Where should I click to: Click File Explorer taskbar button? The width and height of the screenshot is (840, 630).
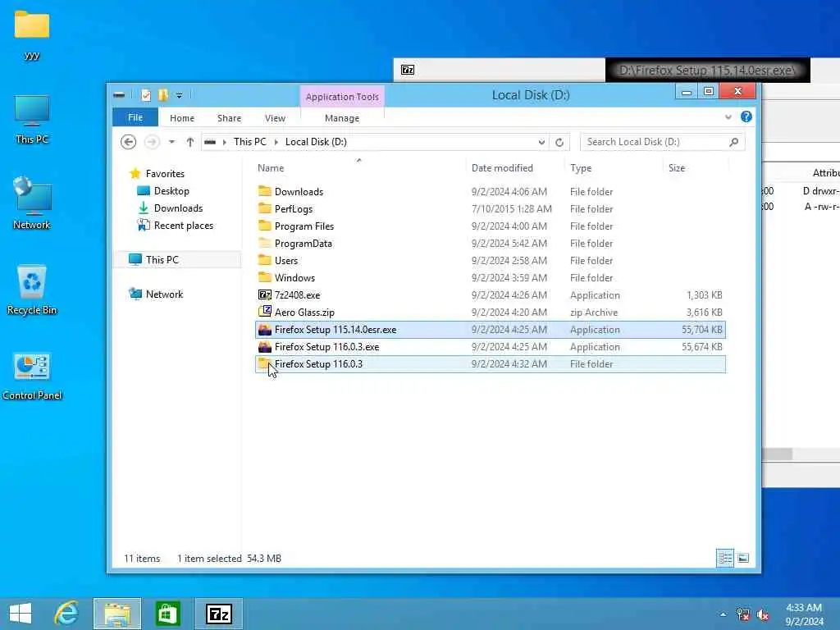[117, 614]
